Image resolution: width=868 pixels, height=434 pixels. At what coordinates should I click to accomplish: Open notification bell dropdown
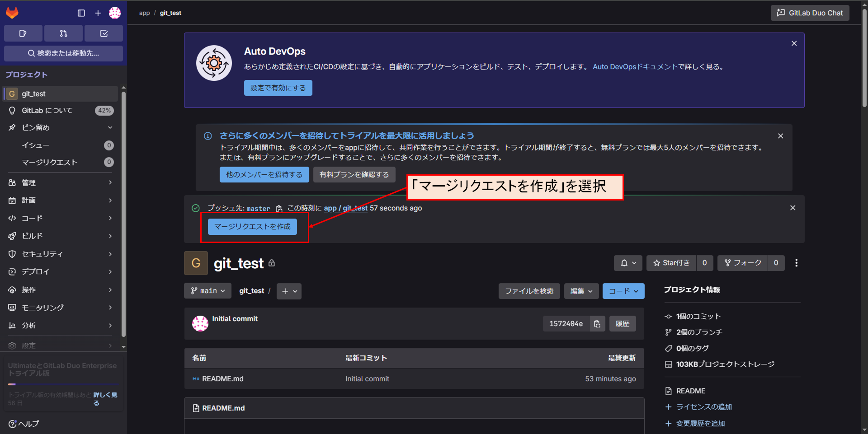(x=628, y=263)
